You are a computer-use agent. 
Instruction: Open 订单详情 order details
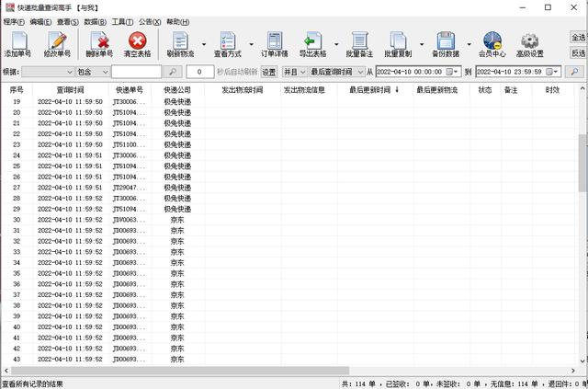(275, 44)
